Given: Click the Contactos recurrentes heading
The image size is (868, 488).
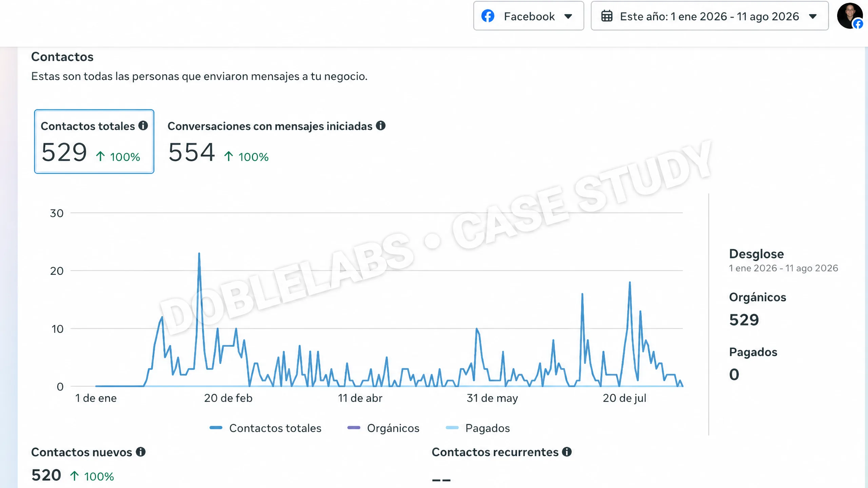Looking at the screenshot, I should pyautogui.click(x=495, y=452).
